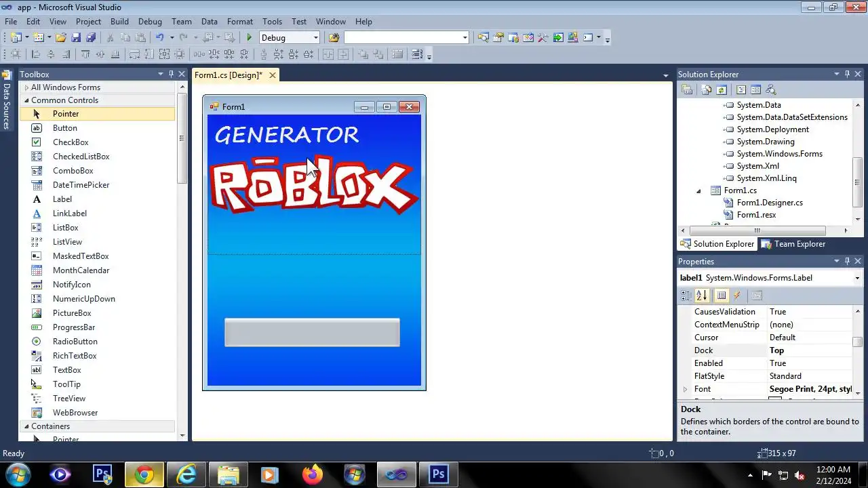The image size is (868, 488).
Task: Collapse the Common Controls group
Action: pos(26,100)
